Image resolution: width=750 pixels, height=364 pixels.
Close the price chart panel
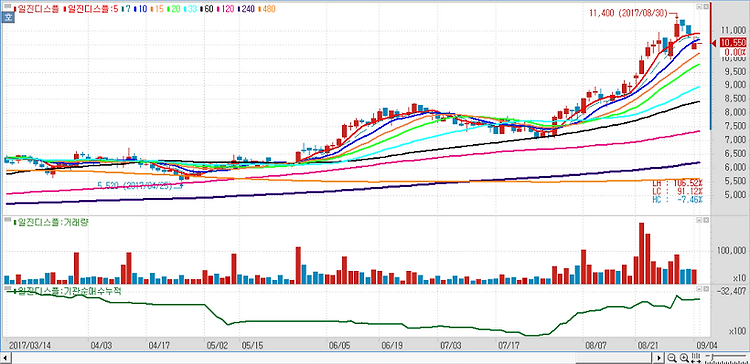(x=706, y=7)
